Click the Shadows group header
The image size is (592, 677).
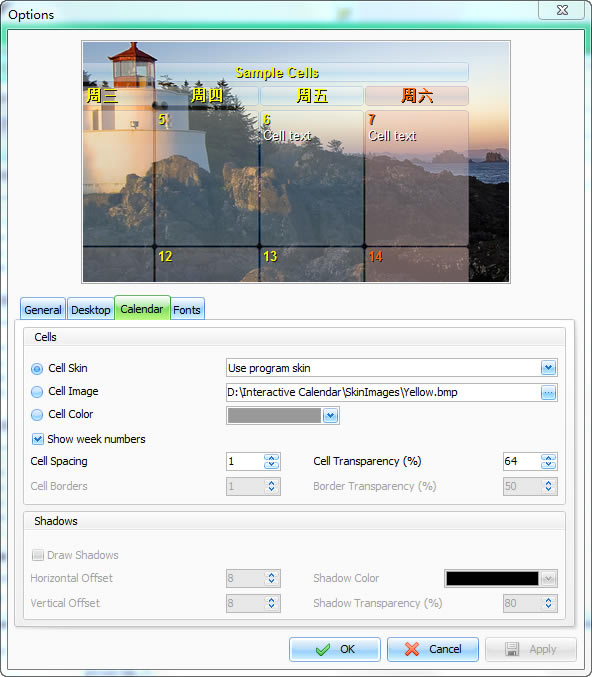294,521
